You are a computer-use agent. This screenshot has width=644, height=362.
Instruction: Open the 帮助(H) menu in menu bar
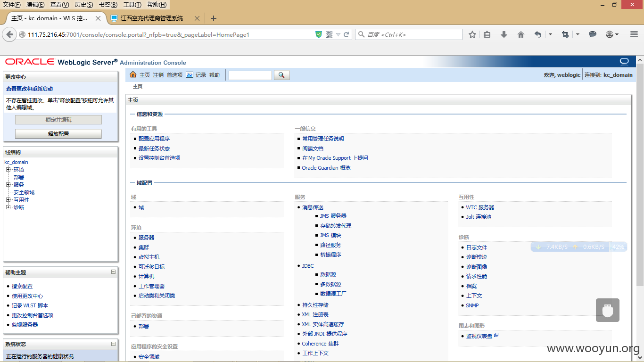click(157, 5)
